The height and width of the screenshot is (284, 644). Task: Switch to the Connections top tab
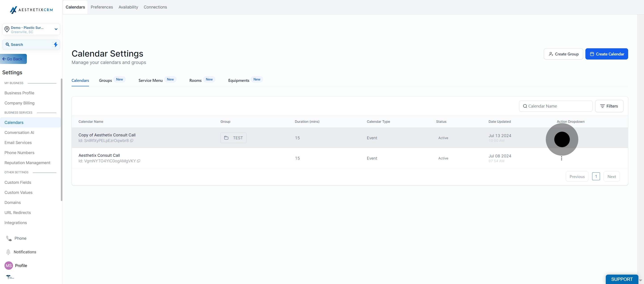155,7
